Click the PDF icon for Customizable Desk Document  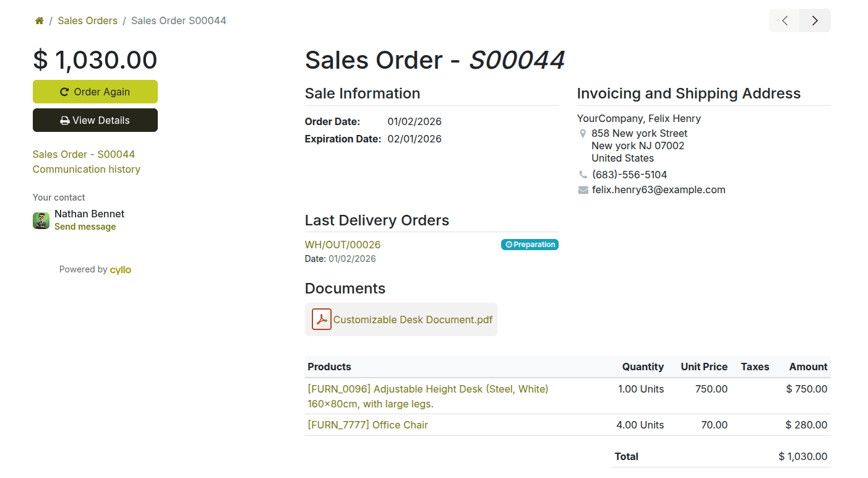tap(322, 319)
